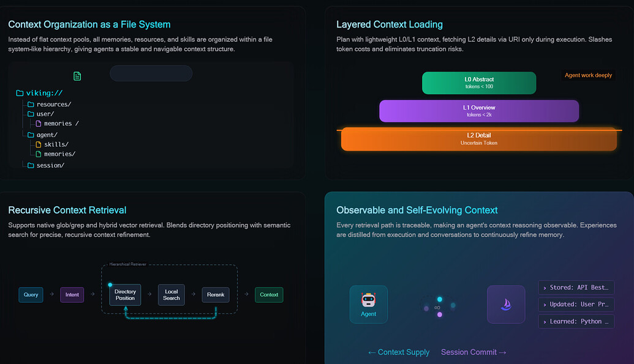Open the 'Learned: Python …' log entry
The image size is (634, 364).
point(576,322)
